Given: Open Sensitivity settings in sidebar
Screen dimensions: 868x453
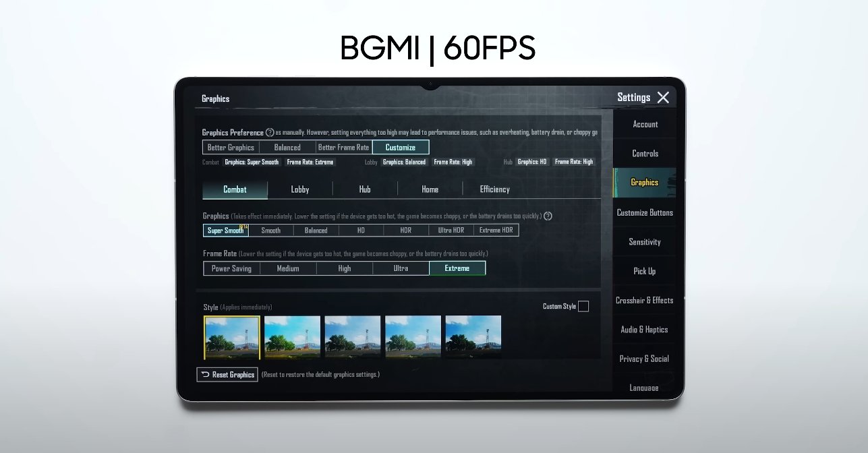Looking at the screenshot, I should coord(645,242).
